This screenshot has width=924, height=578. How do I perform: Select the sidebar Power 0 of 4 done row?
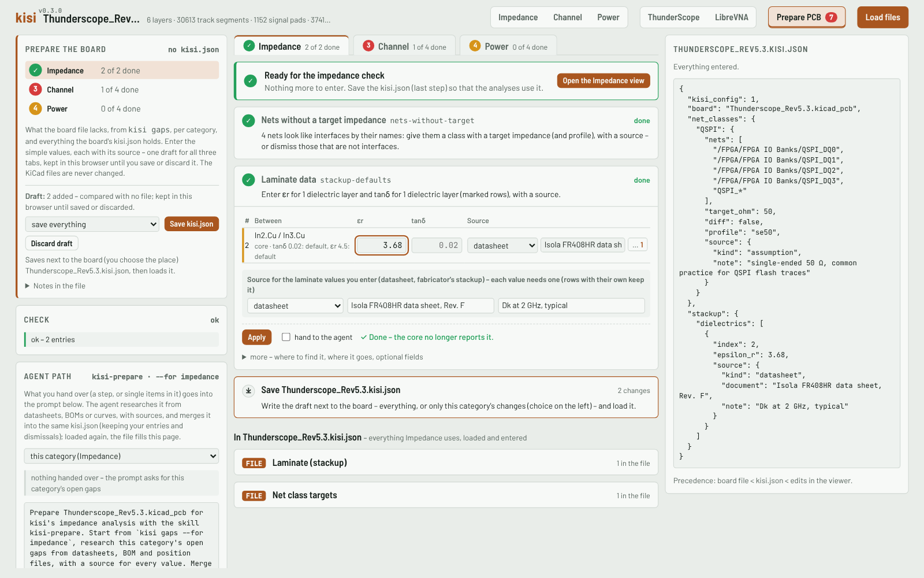click(122, 109)
